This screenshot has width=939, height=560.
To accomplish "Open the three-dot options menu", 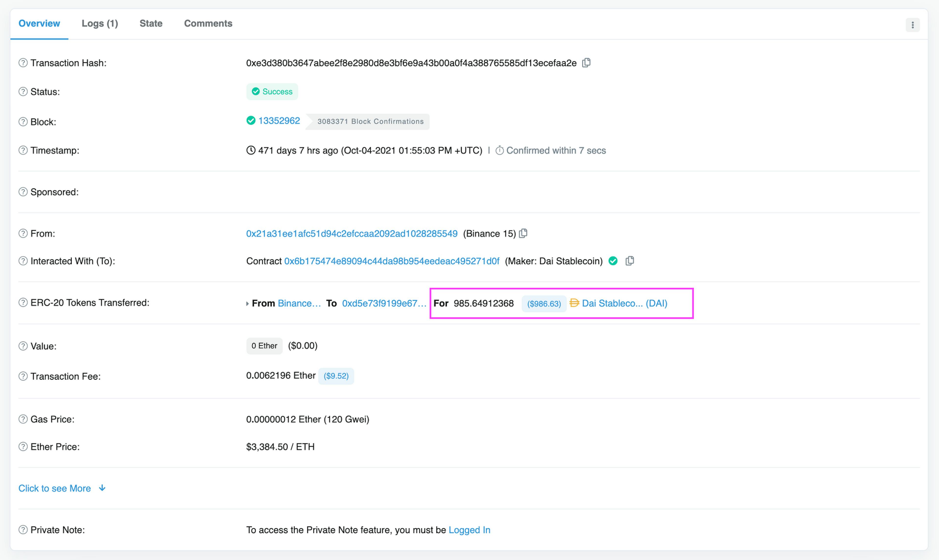I will (x=913, y=25).
